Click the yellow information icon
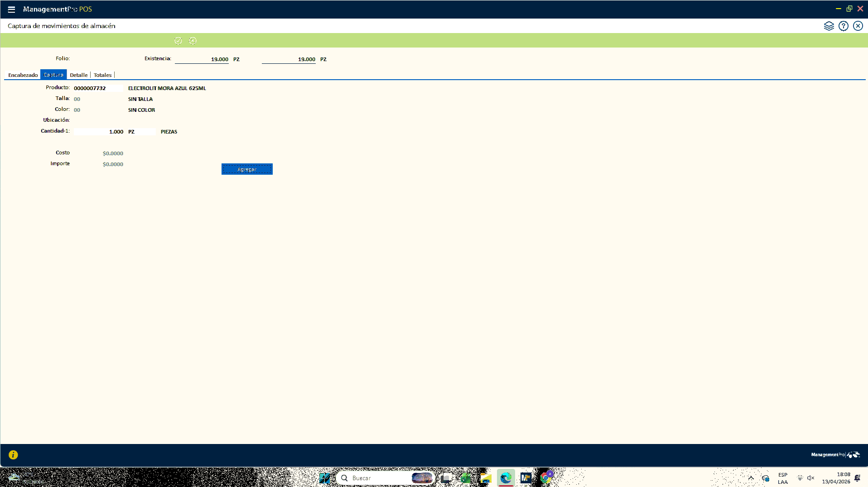Viewport: 868px width, 487px height. 13,455
